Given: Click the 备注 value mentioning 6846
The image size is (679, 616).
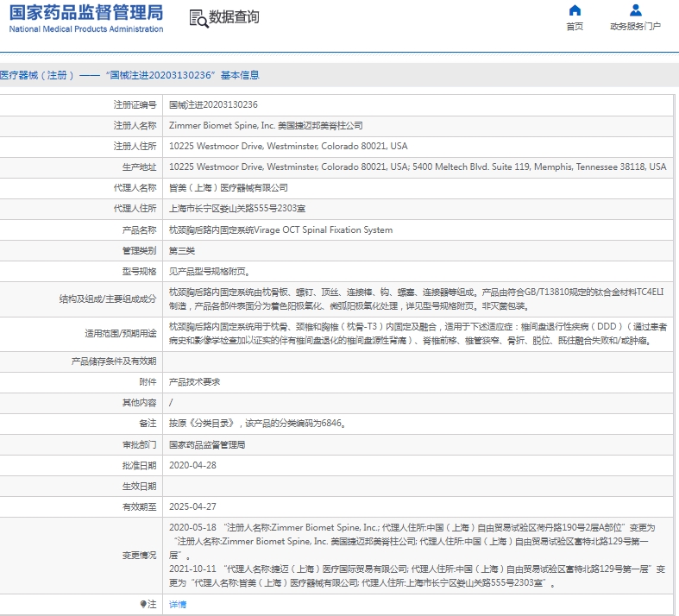Looking at the screenshot, I should [257, 424].
